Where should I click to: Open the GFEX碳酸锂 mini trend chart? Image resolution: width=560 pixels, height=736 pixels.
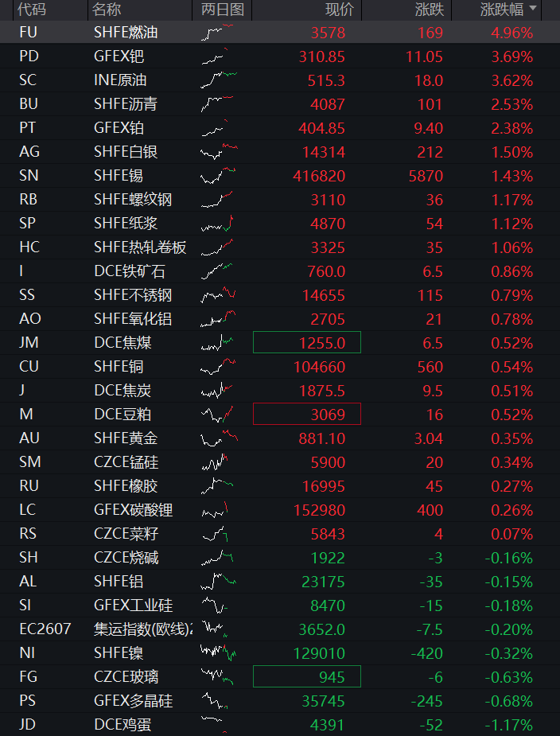(215, 509)
